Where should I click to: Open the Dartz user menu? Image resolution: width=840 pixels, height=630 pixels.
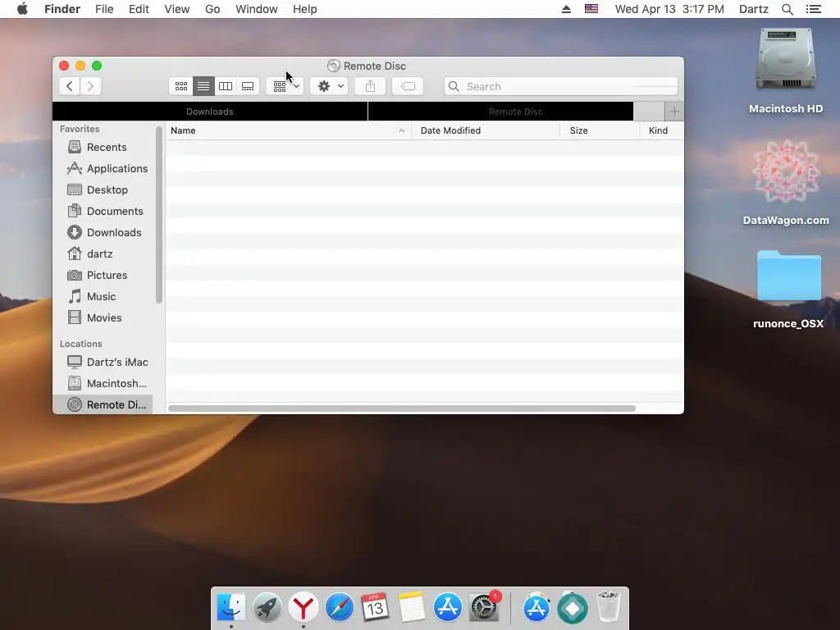pos(753,9)
